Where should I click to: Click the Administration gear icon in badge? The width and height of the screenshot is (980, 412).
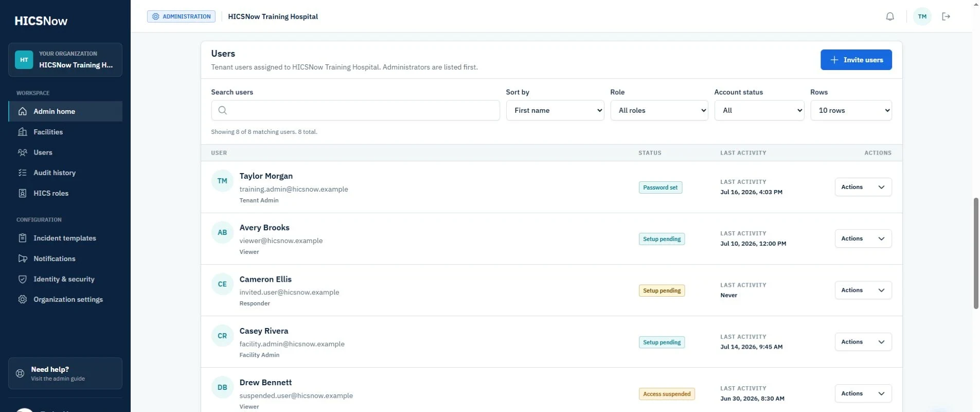tap(156, 16)
